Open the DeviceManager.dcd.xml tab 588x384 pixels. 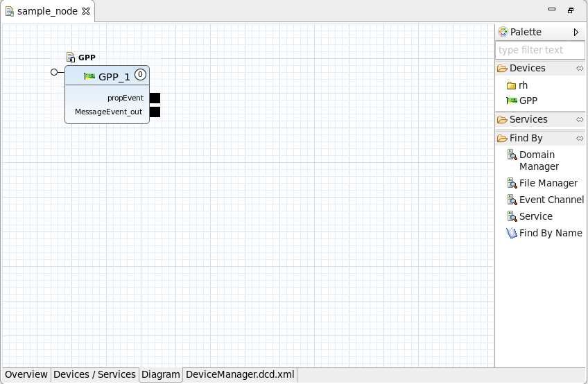click(x=240, y=374)
